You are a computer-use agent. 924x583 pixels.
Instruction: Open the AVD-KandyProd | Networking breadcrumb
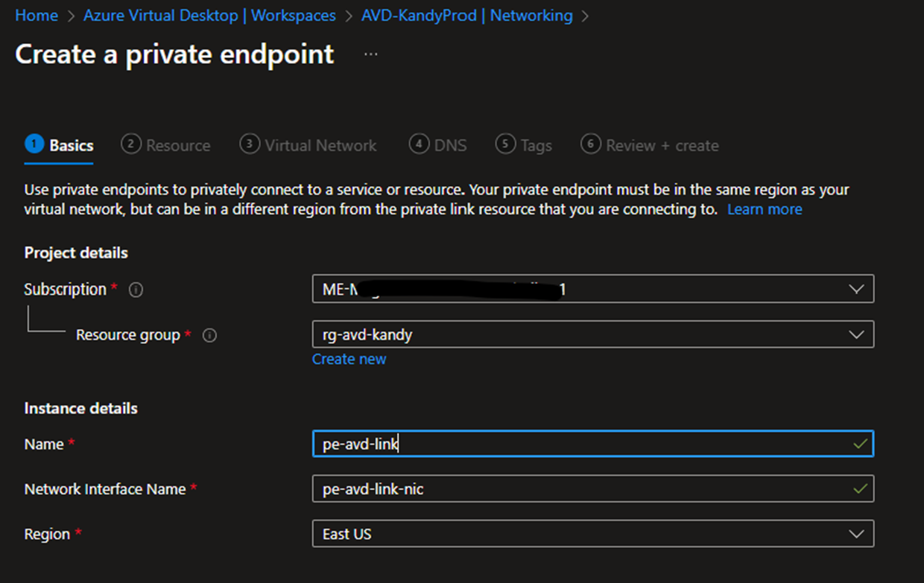pyautogui.click(x=467, y=15)
